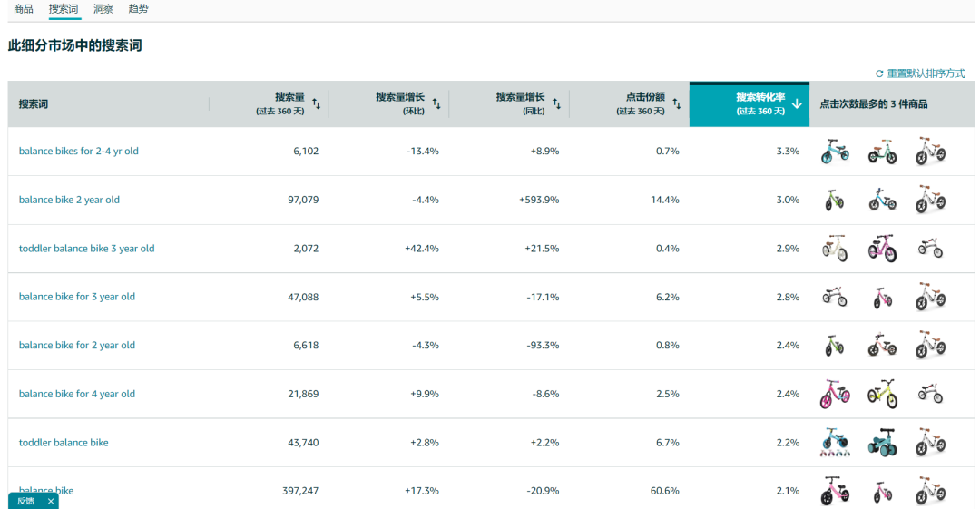Click the reset refresh icon beside 重置默认排序方式
This screenshot has height=509, width=980.
pos(878,73)
